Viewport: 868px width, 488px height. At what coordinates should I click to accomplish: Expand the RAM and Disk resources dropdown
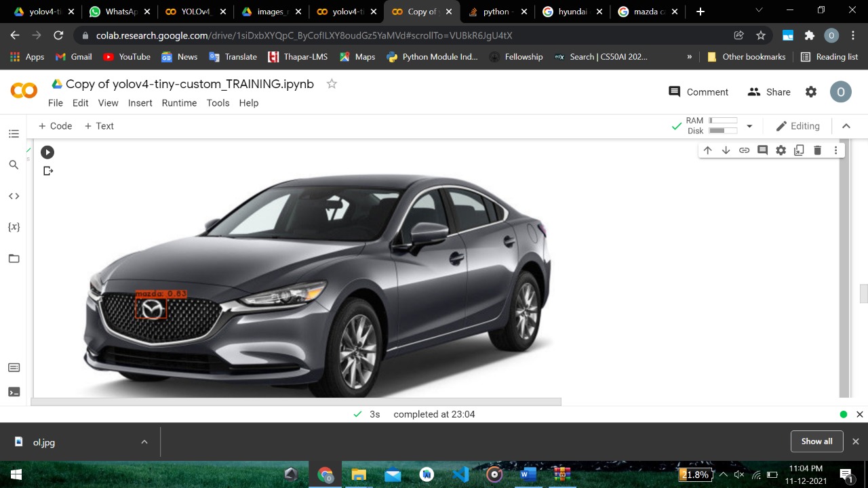click(x=749, y=125)
